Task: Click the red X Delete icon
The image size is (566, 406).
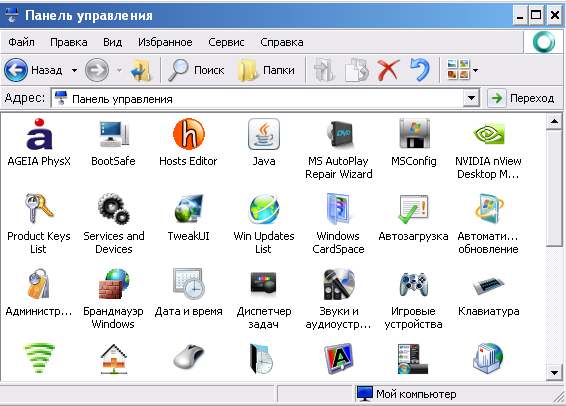Action: coord(388,70)
